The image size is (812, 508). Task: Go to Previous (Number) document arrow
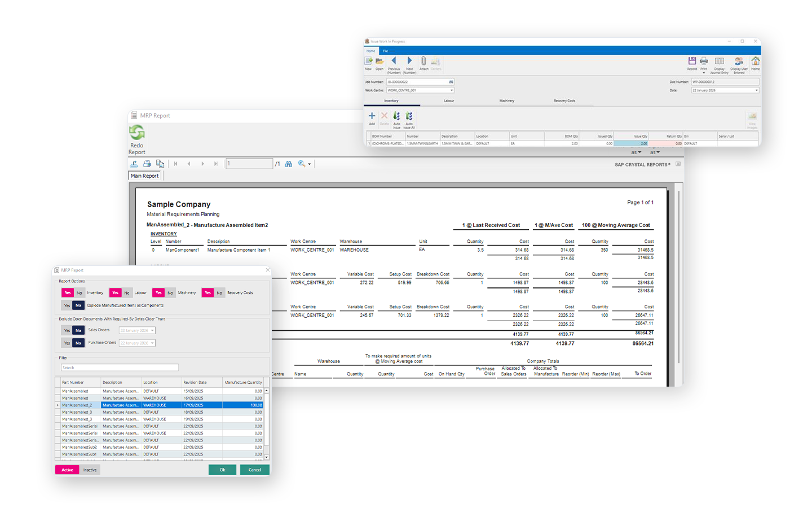394,61
